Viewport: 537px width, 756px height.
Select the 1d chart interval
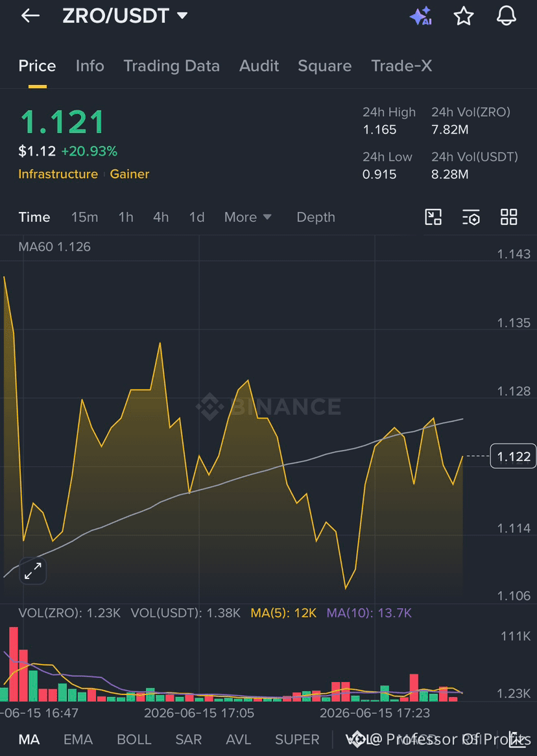[x=197, y=217]
